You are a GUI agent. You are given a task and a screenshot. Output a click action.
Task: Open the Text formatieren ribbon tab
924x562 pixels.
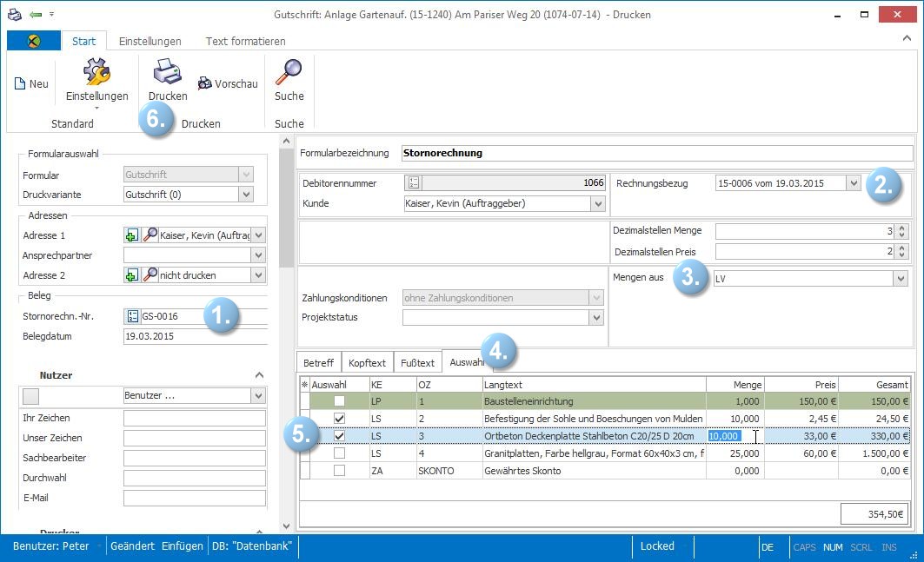coord(245,41)
